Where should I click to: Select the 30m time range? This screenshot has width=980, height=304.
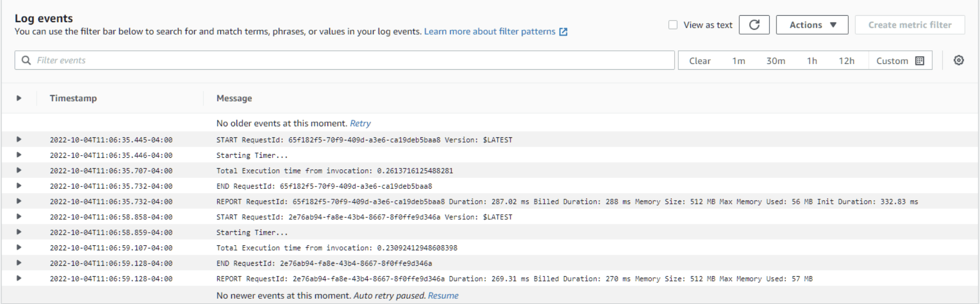[x=775, y=61]
